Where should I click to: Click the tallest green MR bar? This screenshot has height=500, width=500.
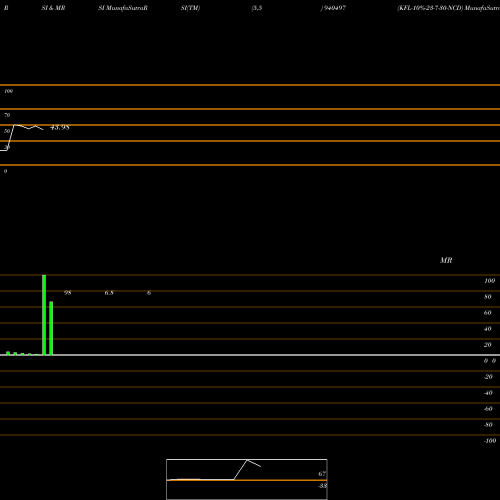coord(44,315)
